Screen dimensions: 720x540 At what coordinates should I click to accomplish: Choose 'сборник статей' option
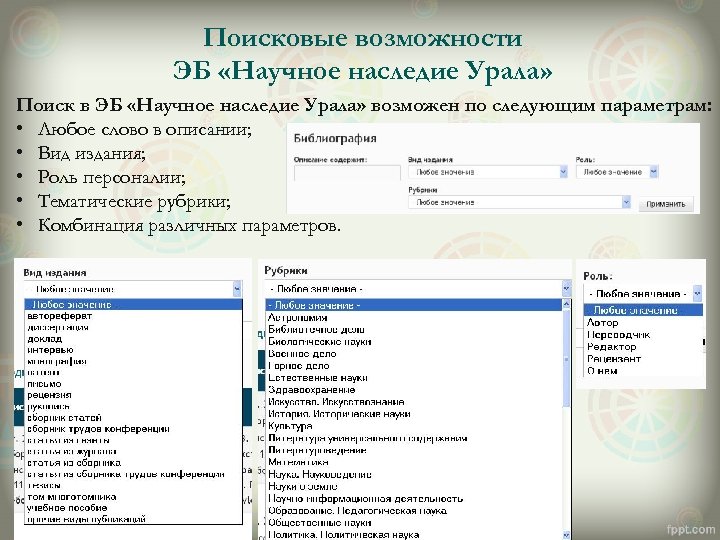pos(133,418)
